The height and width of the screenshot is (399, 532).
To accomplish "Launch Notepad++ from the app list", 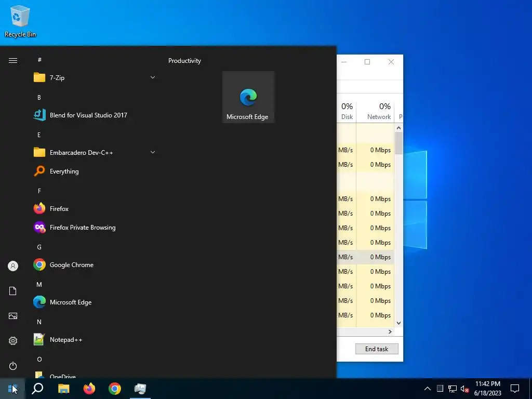I will point(95,340).
